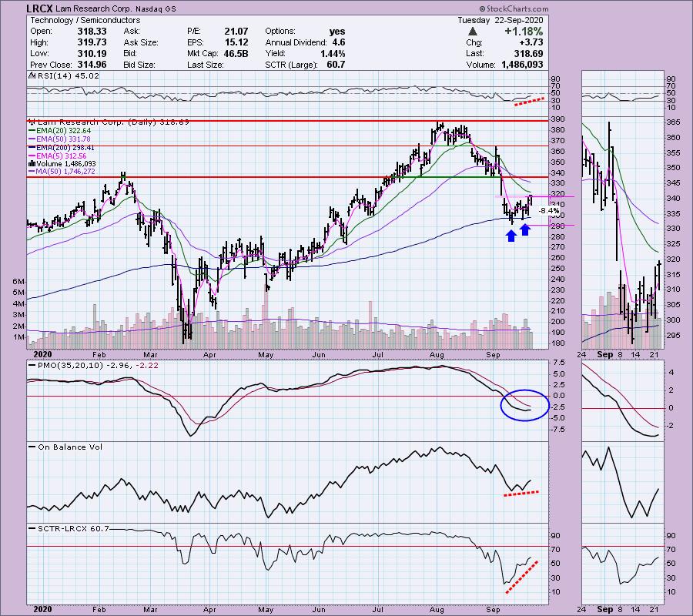Image resolution: width=693 pixels, height=616 pixels.
Task: Click the Yield value 1.44%
Action: [x=333, y=53]
